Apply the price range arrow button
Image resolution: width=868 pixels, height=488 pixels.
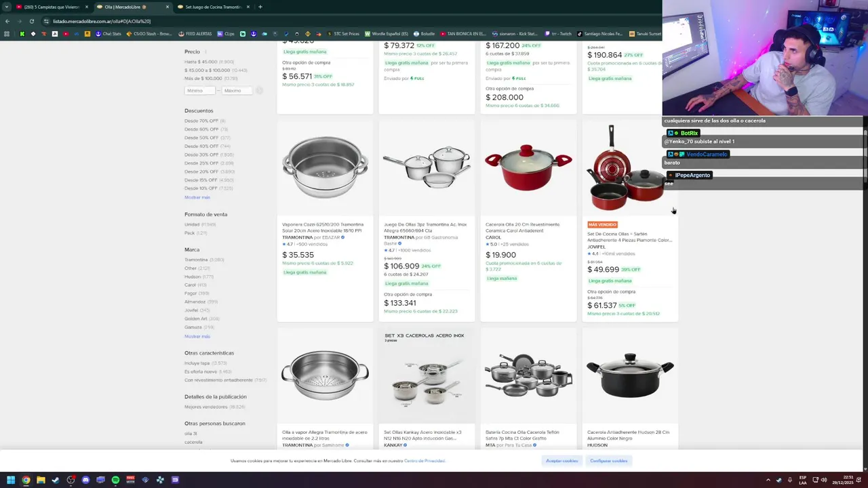[259, 90]
